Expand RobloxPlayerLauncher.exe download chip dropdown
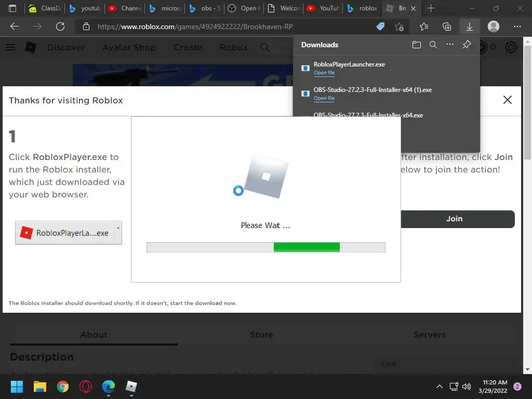 118,232
